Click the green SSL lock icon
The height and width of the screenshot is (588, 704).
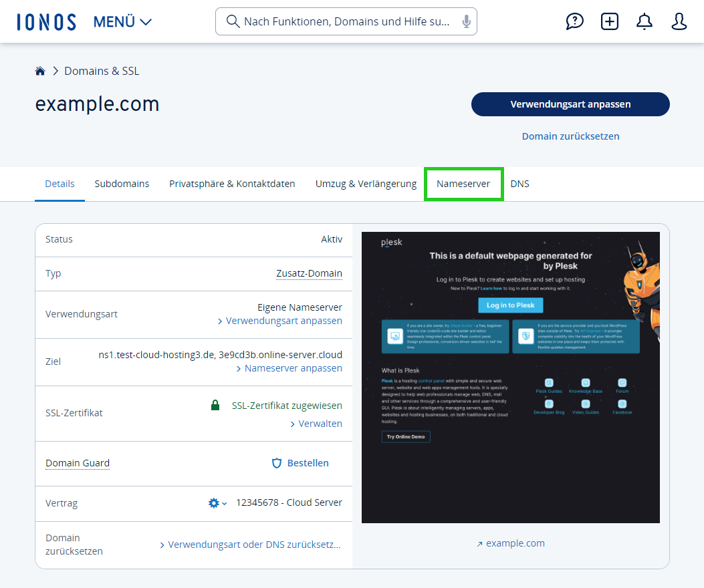(215, 406)
